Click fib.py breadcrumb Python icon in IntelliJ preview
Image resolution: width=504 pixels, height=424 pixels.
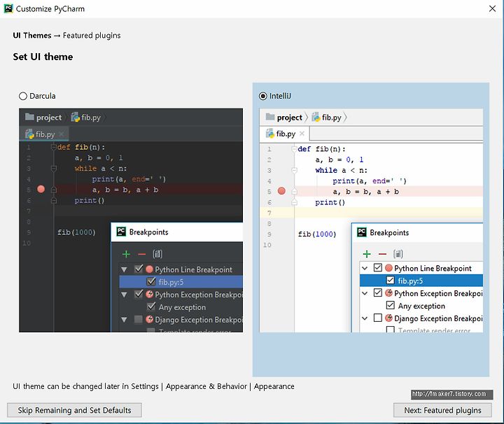tap(316, 118)
